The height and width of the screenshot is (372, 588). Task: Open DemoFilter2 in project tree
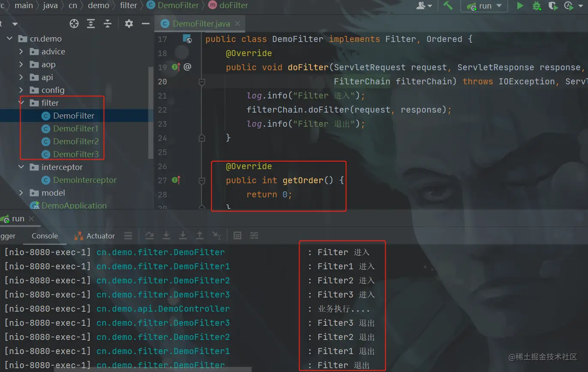pos(76,141)
